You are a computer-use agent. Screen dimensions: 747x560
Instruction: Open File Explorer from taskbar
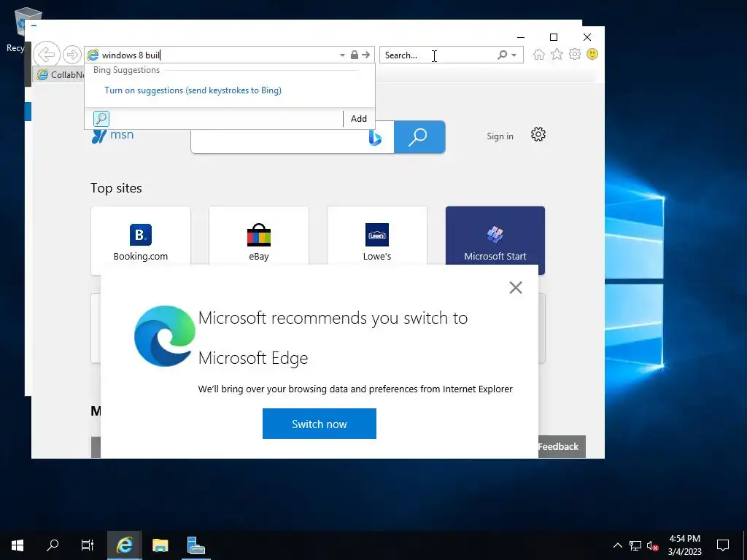(x=160, y=545)
